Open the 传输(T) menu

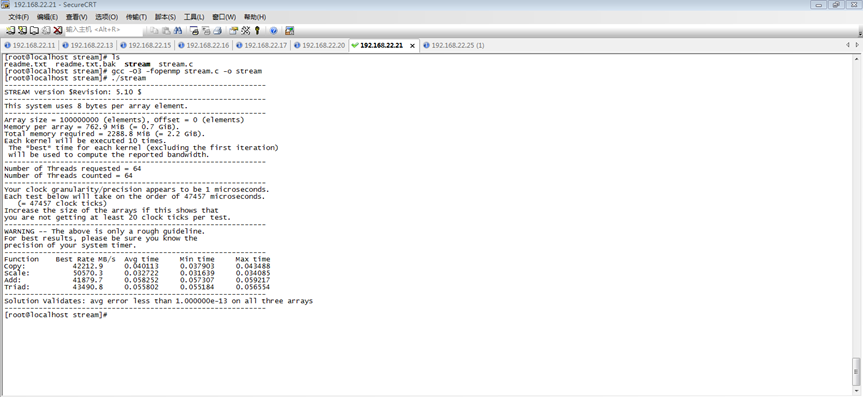pyautogui.click(x=136, y=17)
